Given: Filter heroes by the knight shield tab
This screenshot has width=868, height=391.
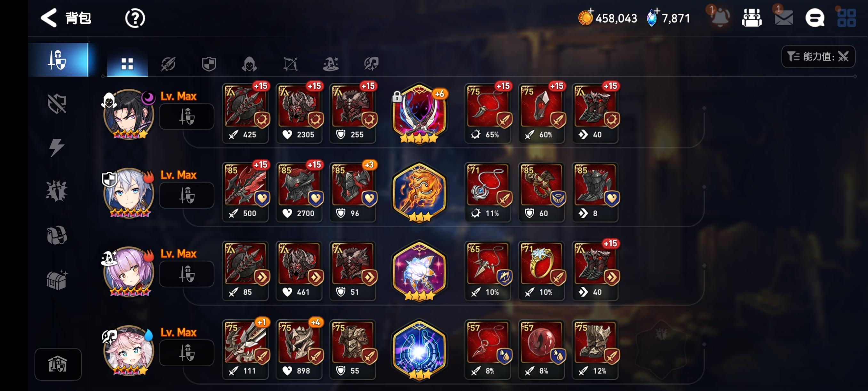Looking at the screenshot, I should tap(209, 63).
